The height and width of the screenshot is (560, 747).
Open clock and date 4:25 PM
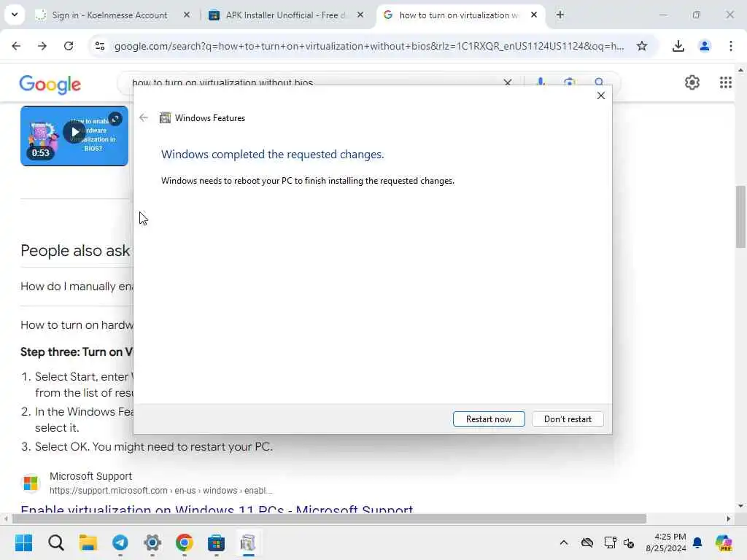[665, 542]
